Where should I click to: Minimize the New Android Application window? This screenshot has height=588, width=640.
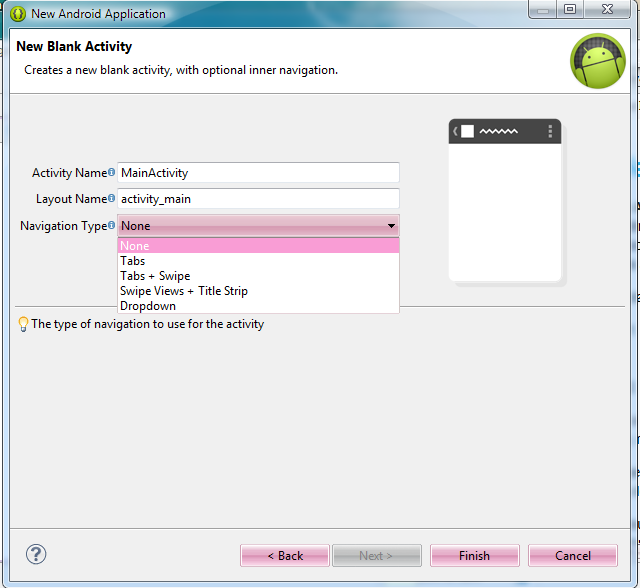(542, 9)
